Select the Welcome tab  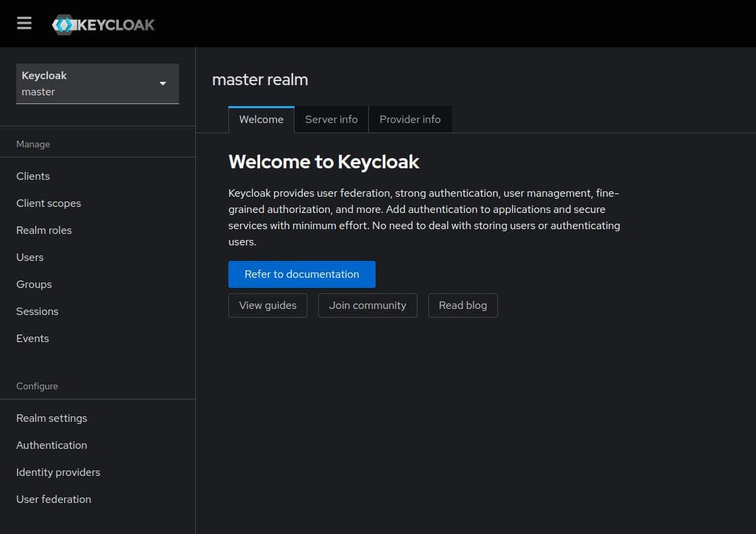[x=261, y=119]
